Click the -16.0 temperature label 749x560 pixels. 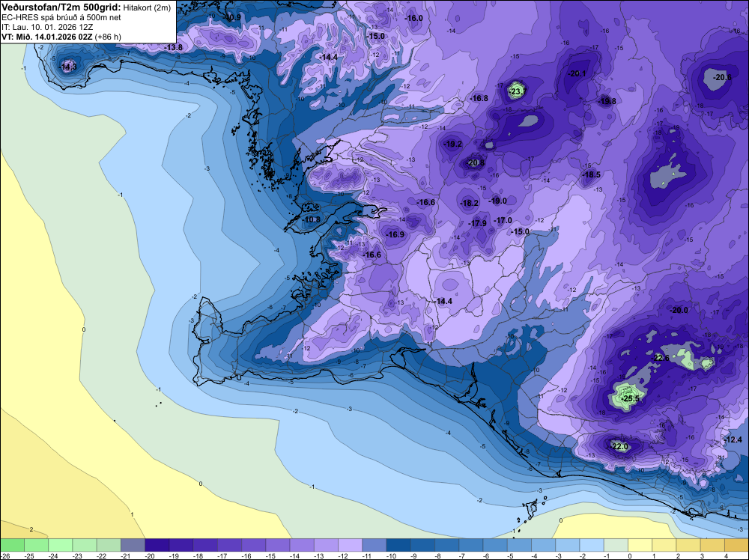(x=413, y=18)
